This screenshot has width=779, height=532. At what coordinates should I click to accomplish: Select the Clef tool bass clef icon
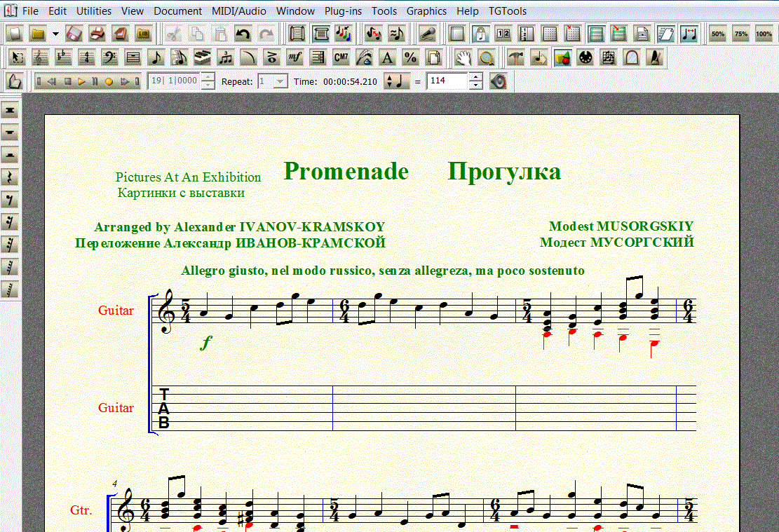[x=109, y=57]
